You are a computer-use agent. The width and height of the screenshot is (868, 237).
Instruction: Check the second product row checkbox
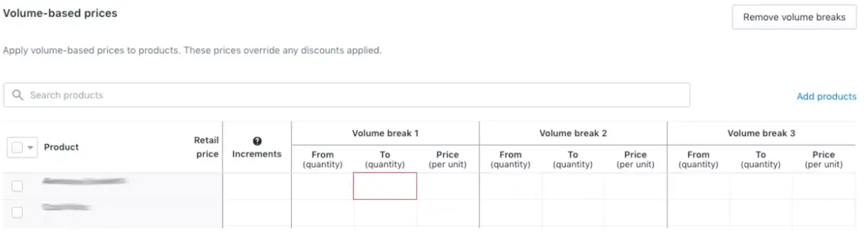coord(17,212)
